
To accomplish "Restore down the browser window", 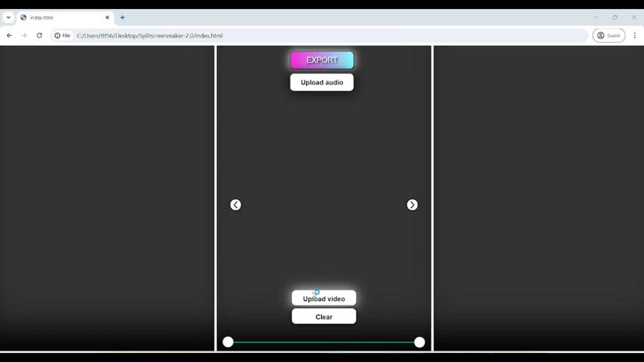I will [615, 17].
